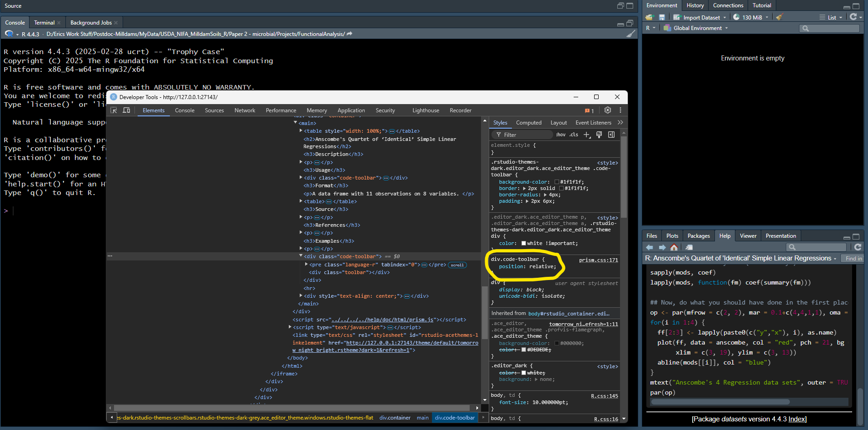Click the Help pane search field
868x430 pixels.
point(817,247)
